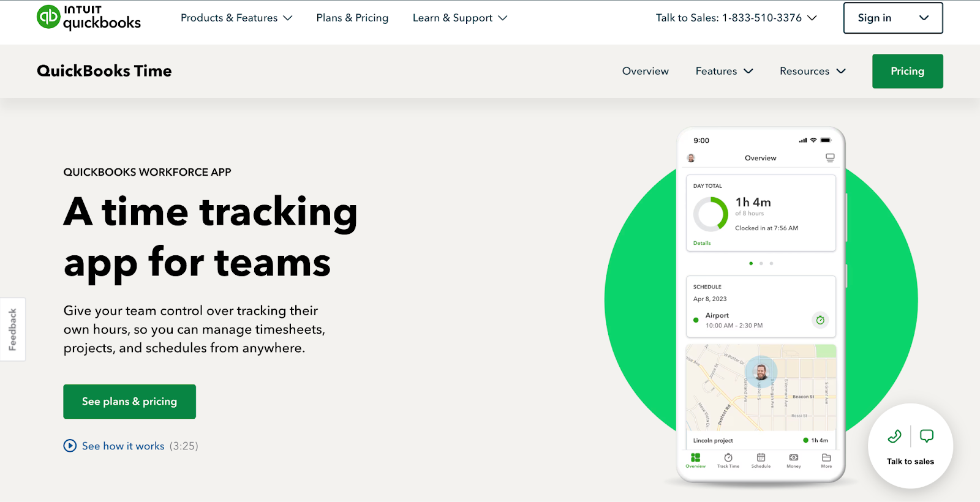Select the Overview nav item
Image resolution: width=980 pixels, height=502 pixels.
646,71
